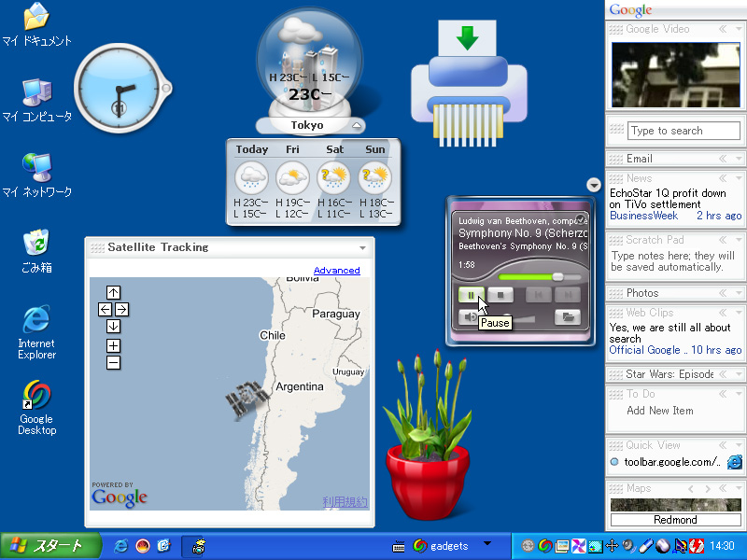Click the keyboard icon on the taskbar
747x560 pixels.
point(399,546)
